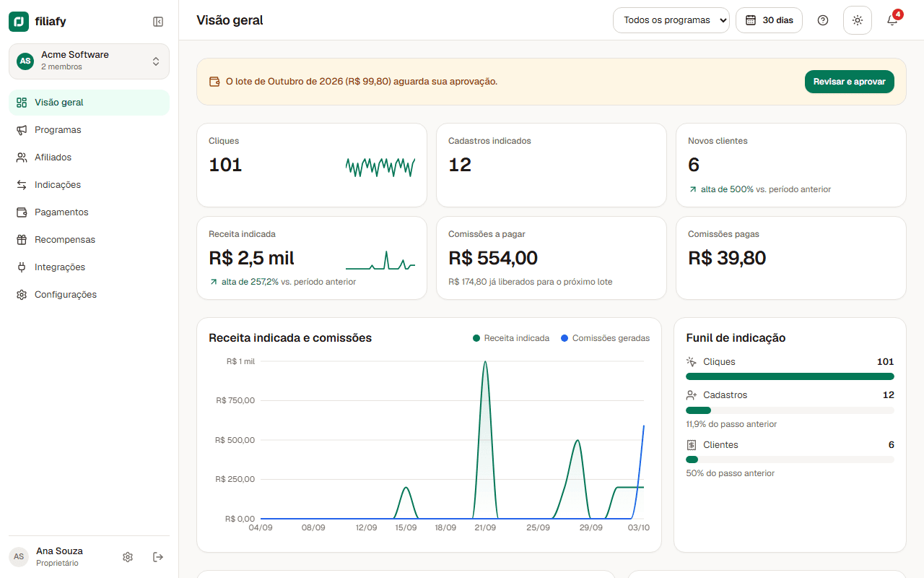Click the Acme Software AS avatar badge
Image resolution: width=924 pixels, height=578 pixels.
[25, 61]
